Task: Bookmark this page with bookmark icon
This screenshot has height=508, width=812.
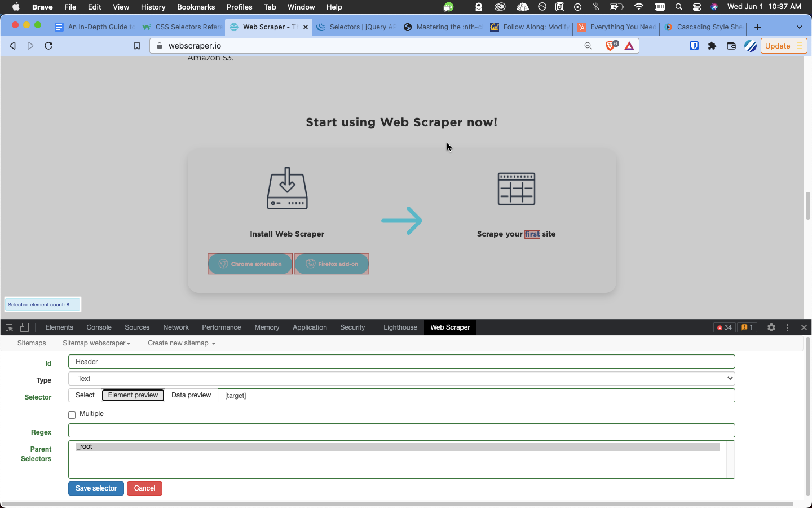Action: 136,46
